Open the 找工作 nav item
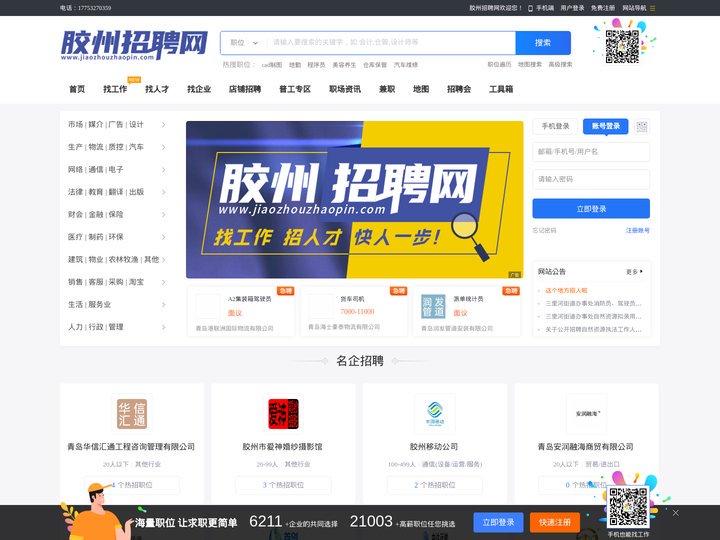This screenshot has height=540, width=720. pyautogui.click(x=115, y=89)
